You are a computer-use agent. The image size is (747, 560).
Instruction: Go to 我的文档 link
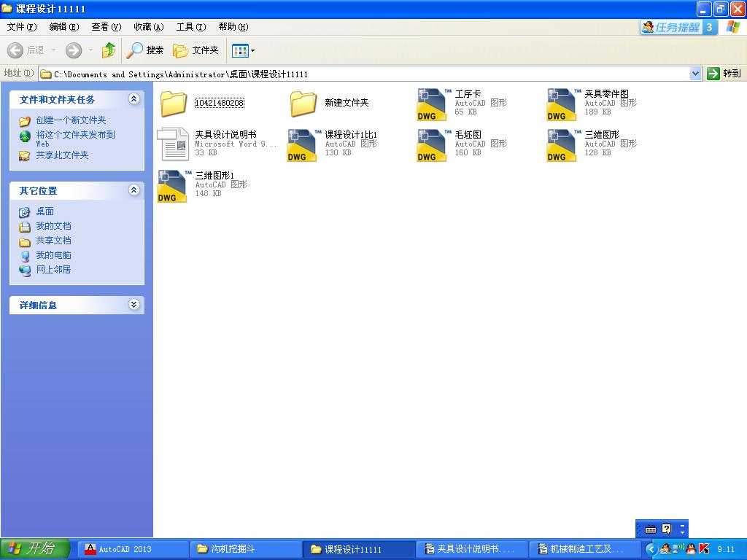pos(53,226)
